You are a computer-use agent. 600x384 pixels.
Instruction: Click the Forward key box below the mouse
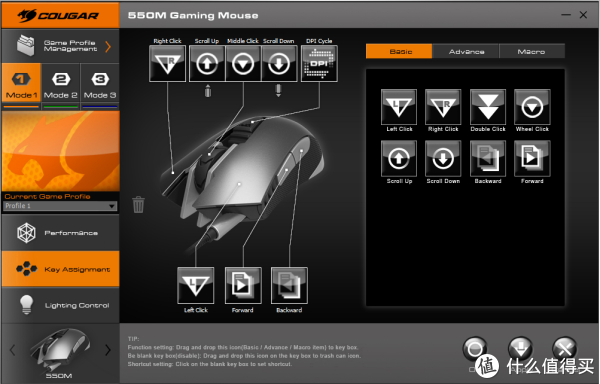click(x=243, y=285)
